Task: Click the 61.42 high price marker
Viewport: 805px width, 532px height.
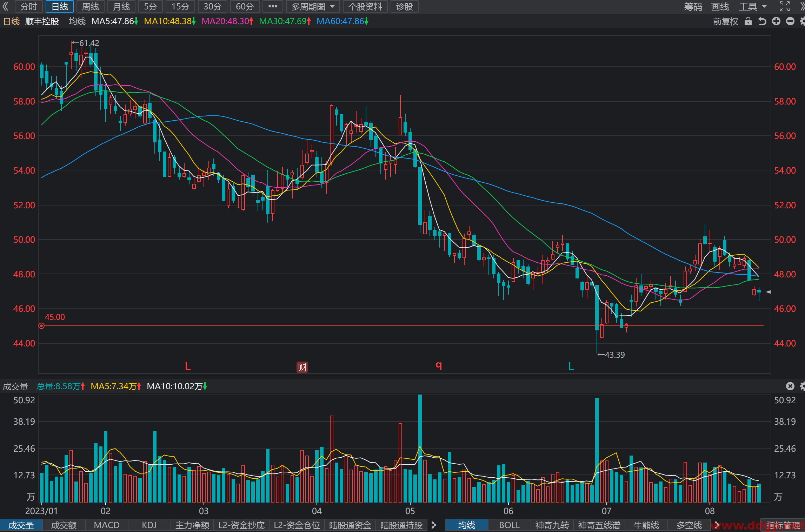Action: pyautogui.click(x=86, y=43)
